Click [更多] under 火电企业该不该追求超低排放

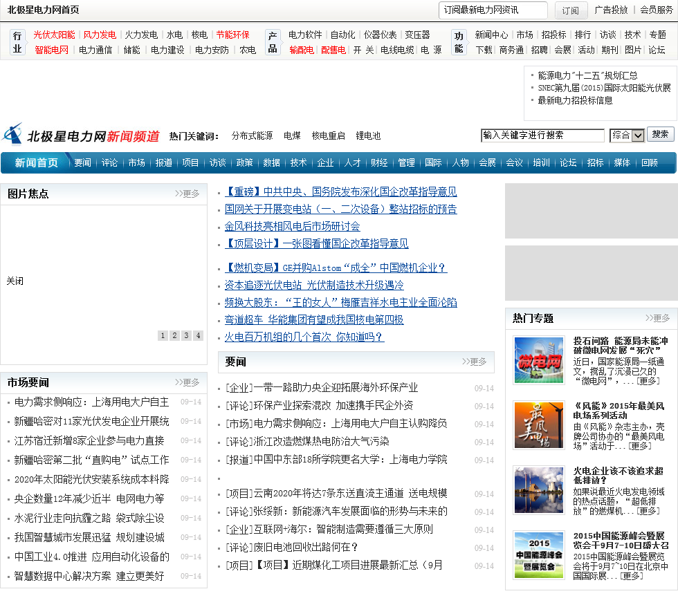(648, 511)
